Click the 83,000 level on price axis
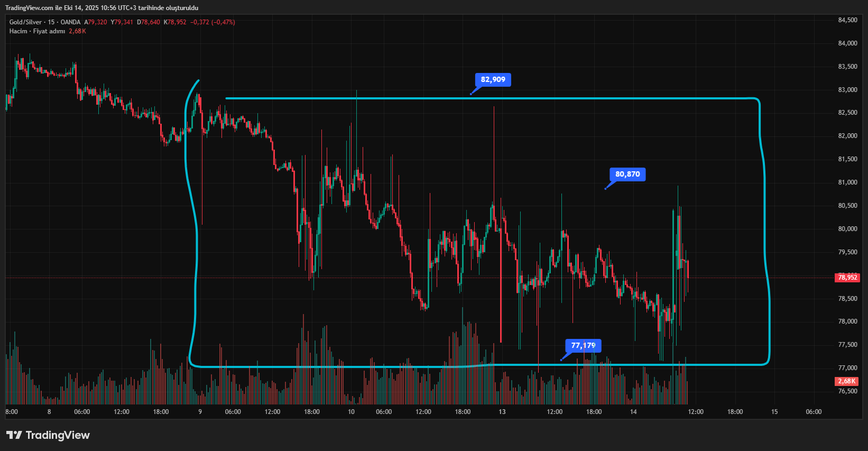 (x=847, y=90)
